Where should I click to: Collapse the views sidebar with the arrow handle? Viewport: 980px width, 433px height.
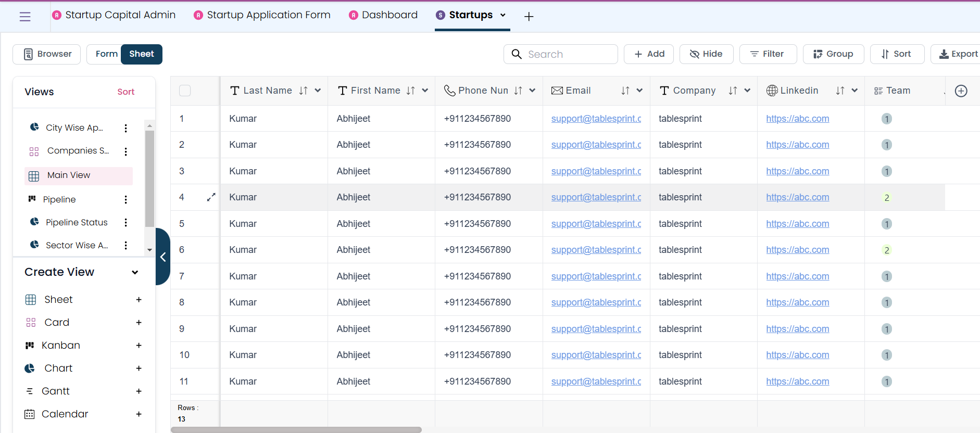coord(163,257)
